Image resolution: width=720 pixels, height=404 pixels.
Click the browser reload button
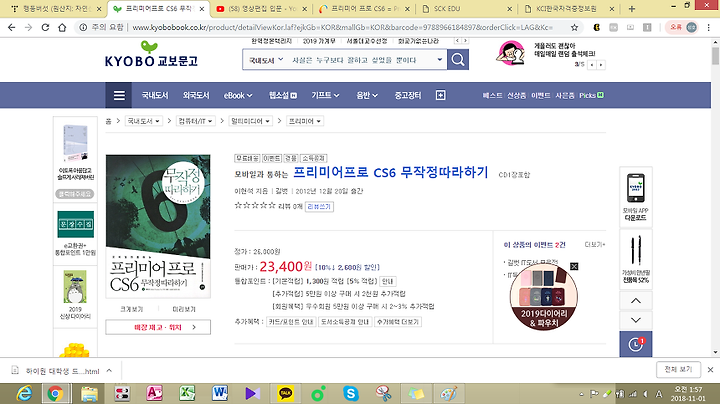point(45,28)
